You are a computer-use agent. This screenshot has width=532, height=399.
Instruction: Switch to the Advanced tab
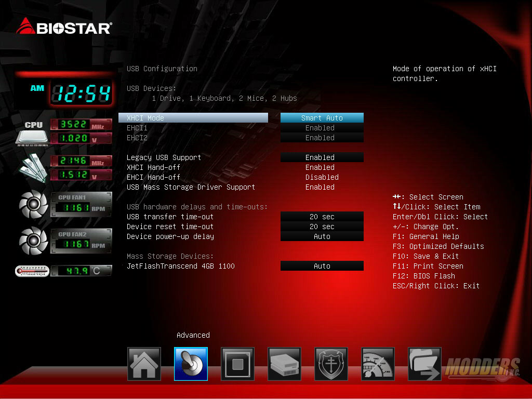(193, 335)
